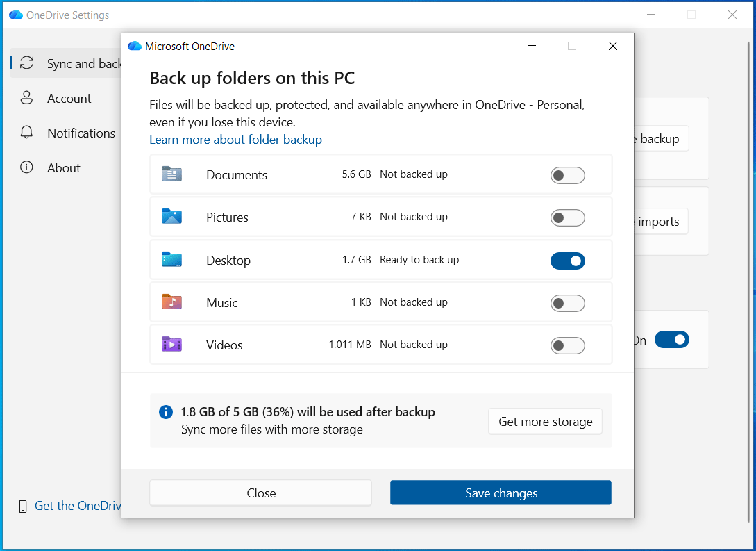The width and height of the screenshot is (756, 551).
Task: Toggle the On switch in OneDrive Settings window
Action: 671,340
